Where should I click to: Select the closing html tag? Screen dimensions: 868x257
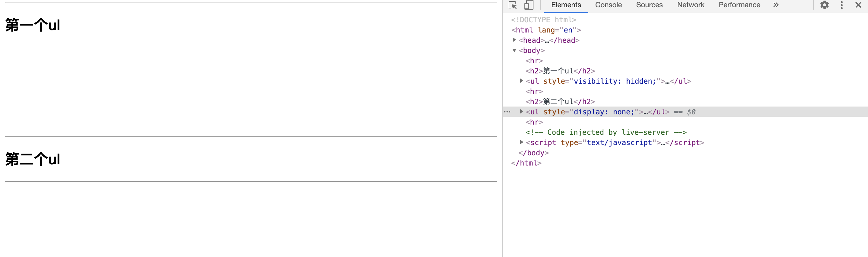click(x=526, y=163)
